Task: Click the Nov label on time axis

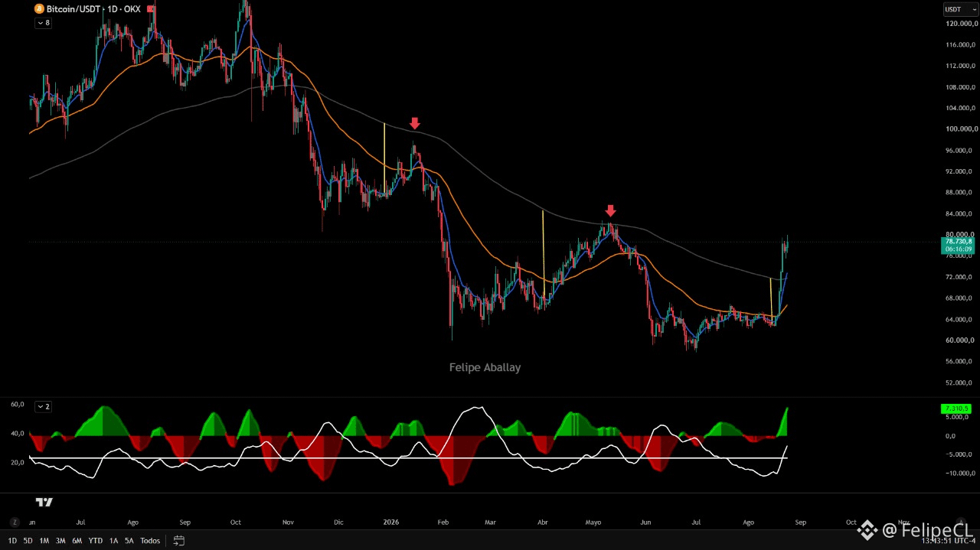Action: pyautogui.click(x=288, y=522)
